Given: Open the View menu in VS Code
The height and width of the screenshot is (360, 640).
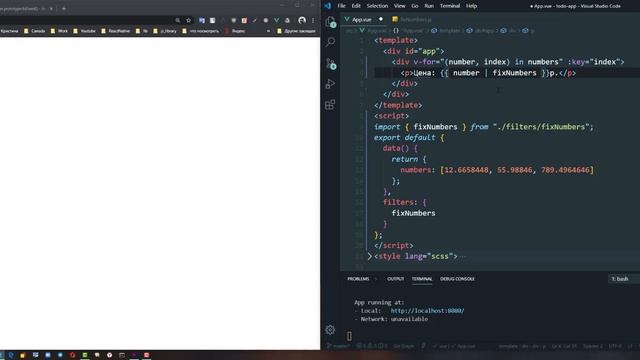Looking at the screenshot, I should (400, 6).
